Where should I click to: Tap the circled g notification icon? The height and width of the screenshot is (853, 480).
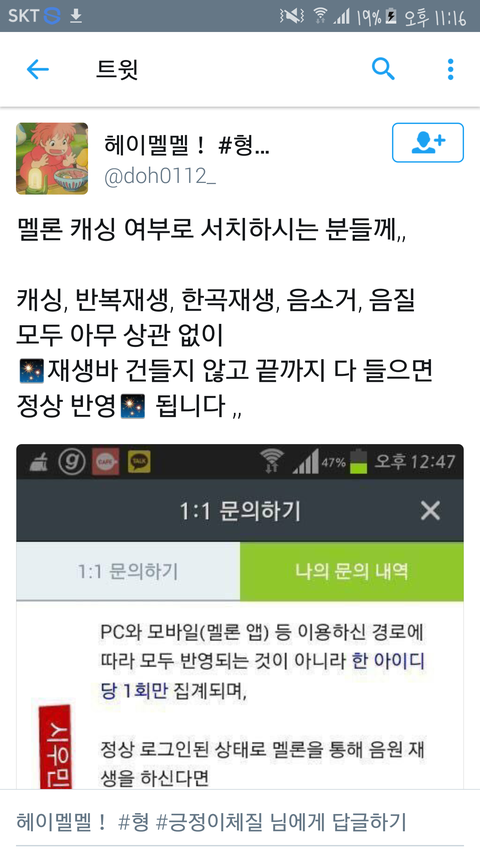[x=72, y=462]
